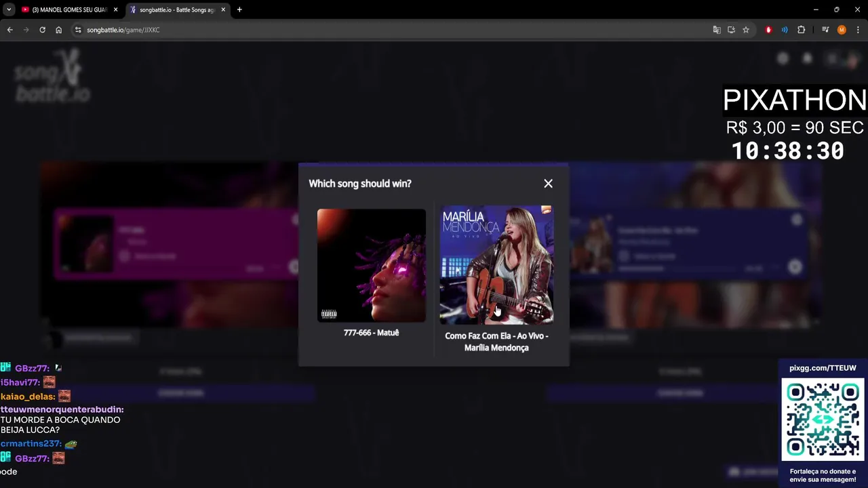Screen dimensions: 868x488
Task: Bookmark this page with the star
Action: (x=746, y=30)
